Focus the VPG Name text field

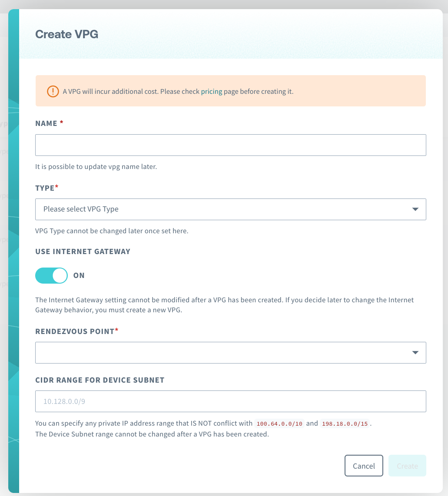(x=230, y=145)
